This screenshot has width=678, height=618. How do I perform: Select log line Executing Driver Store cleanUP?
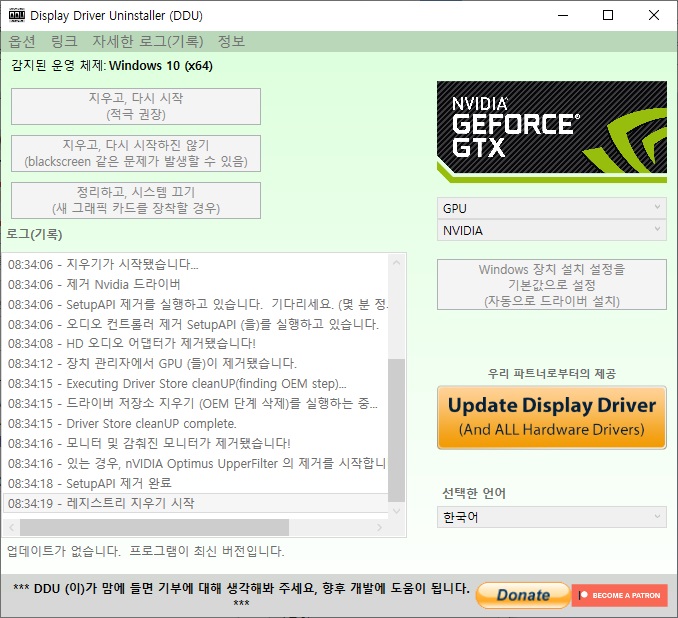[x=196, y=384]
